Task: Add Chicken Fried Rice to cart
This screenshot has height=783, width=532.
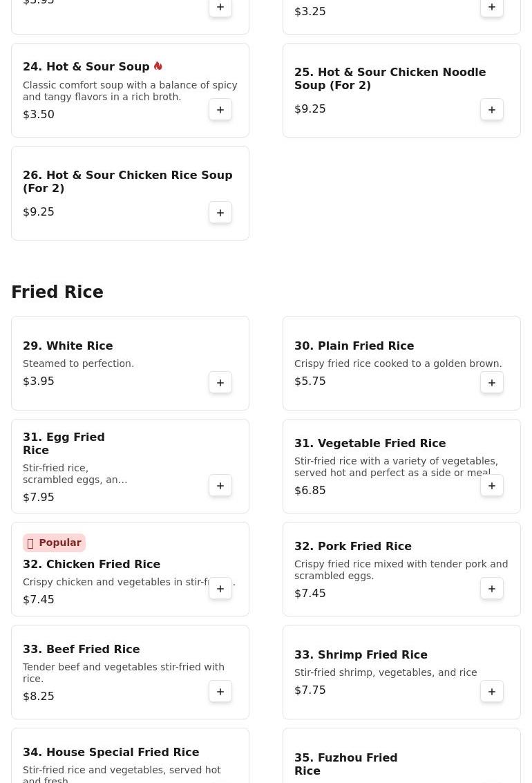Action: click(x=220, y=589)
